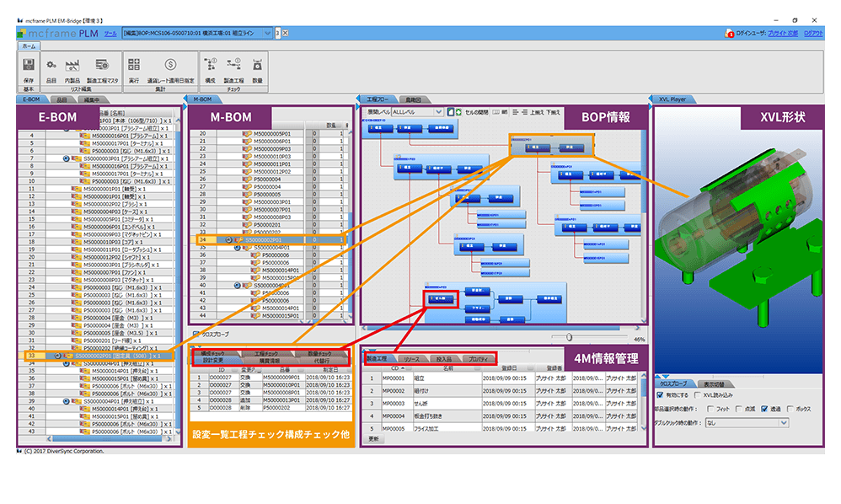Click the document number field showing 3

pyautogui.click(x=278, y=33)
